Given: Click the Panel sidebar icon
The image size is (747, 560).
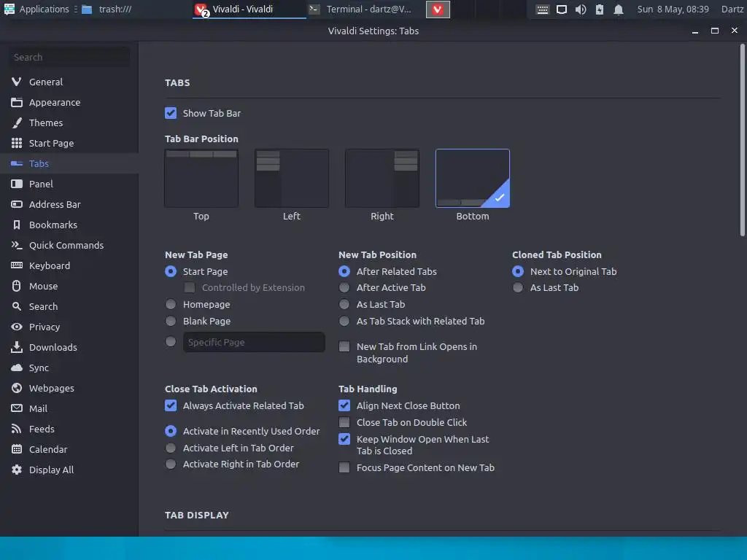Looking at the screenshot, I should point(17,184).
